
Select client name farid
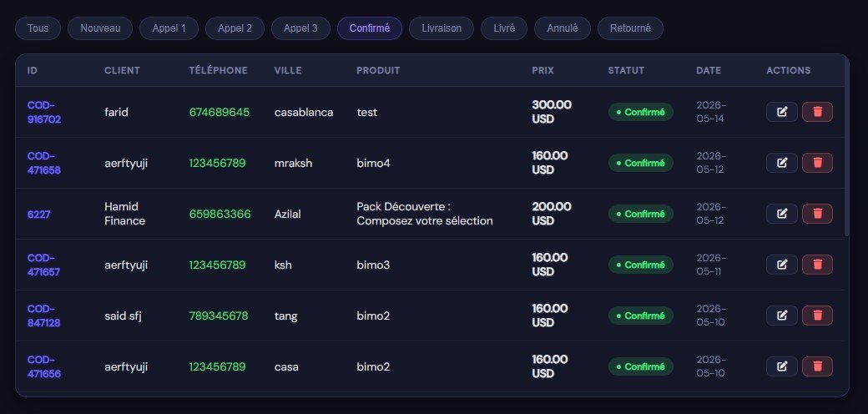click(116, 113)
